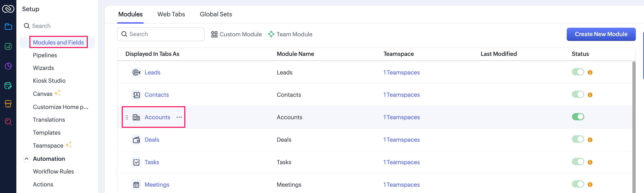Image resolution: width=644 pixels, height=193 pixels.
Task: Toggle the Leads module status switch
Action: click(578, 72)
